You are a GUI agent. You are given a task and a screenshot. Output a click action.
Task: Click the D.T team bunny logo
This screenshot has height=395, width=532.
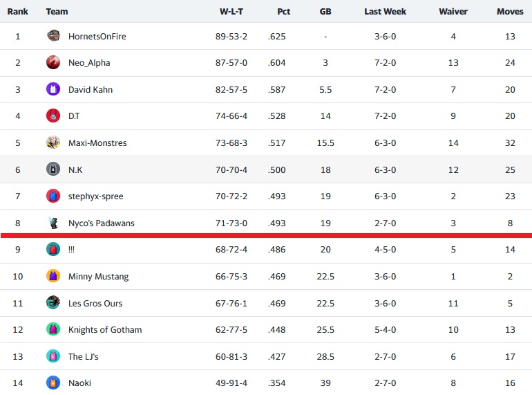(x=53, y=116)
